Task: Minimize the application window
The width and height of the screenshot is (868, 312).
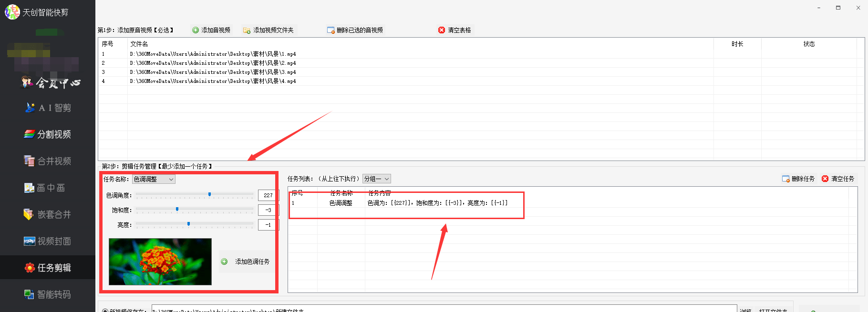Action: 819,8
